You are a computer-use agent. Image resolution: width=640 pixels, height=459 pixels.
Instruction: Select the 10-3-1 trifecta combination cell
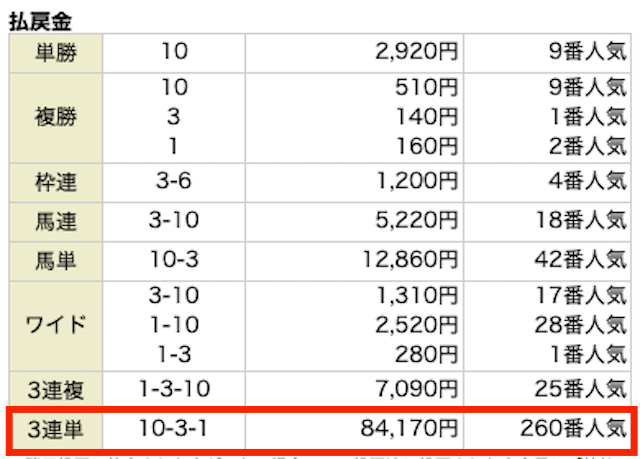(173, 430)
